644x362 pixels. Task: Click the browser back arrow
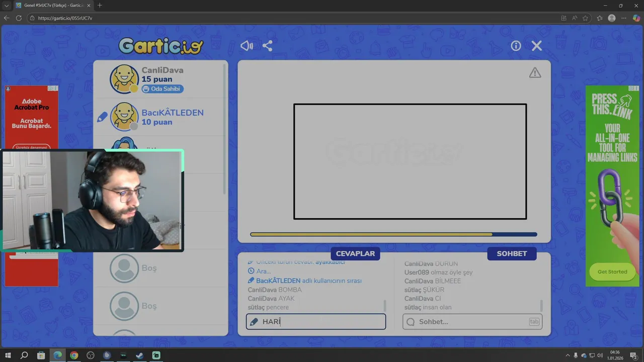click(7, 18)
